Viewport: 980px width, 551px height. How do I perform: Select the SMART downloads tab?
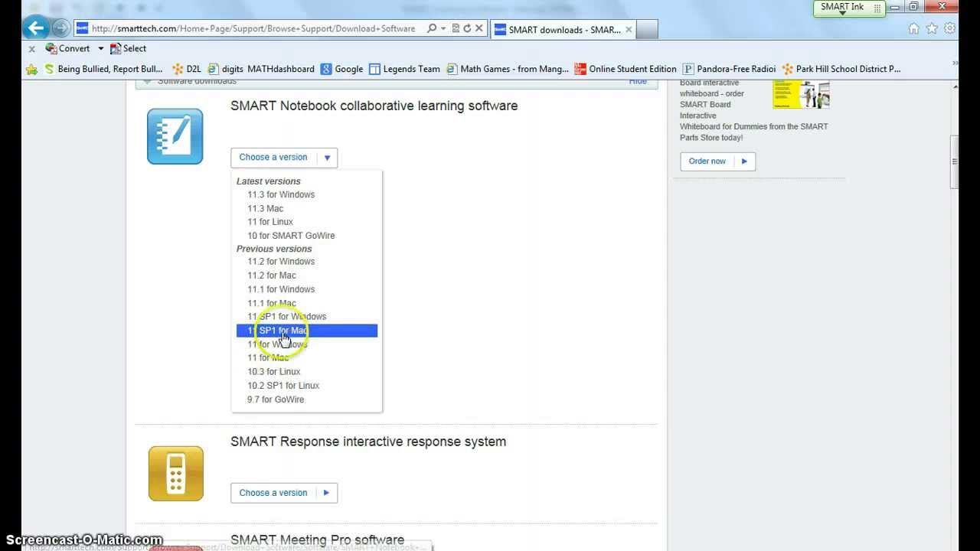563,30
